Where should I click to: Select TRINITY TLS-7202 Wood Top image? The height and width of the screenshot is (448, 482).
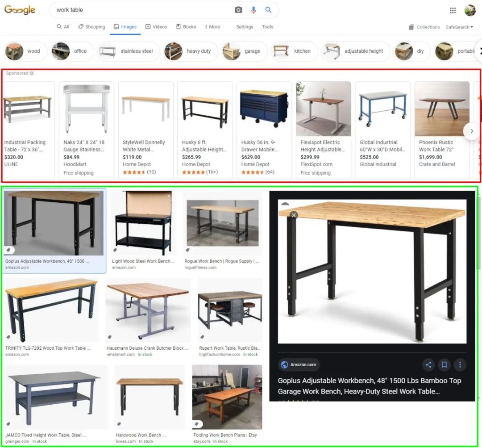[x=51, y=310]
